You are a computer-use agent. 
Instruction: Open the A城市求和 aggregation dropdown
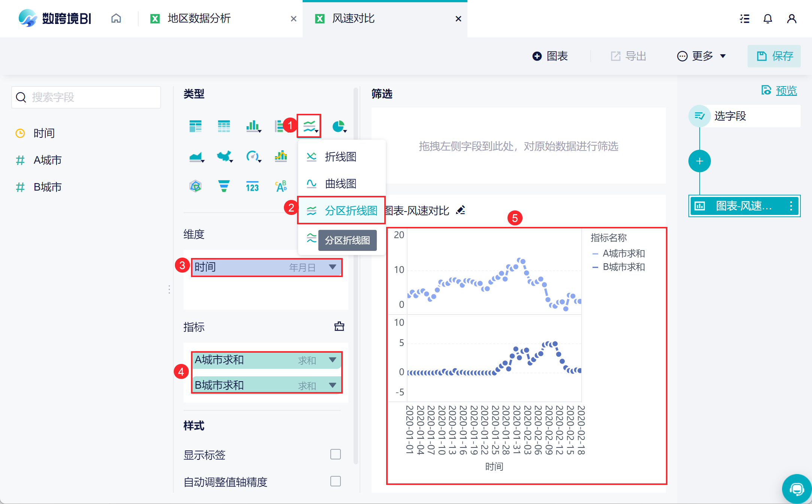point(332,360)
